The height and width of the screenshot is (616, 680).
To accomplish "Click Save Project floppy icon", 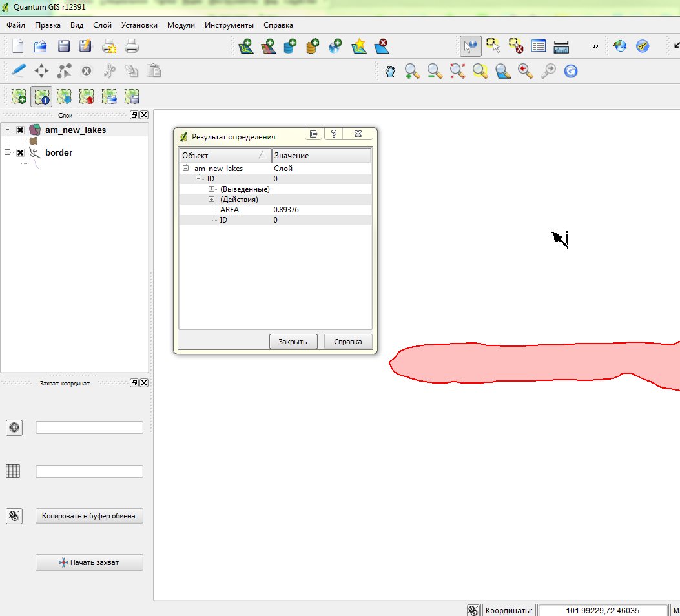I will 63,46.
